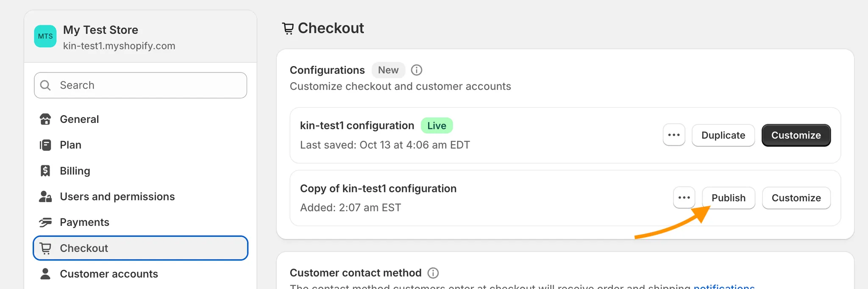Click the notifications link
The image size is (868, 289).
pyautogui.click(x=724, y=286)
